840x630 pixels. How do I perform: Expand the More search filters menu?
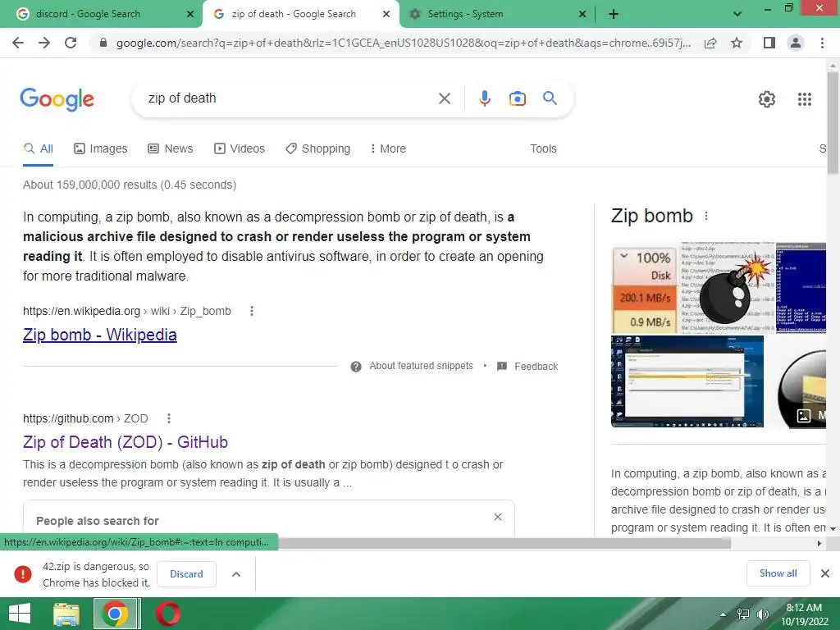pyautogui.click(x=388, y=148)
